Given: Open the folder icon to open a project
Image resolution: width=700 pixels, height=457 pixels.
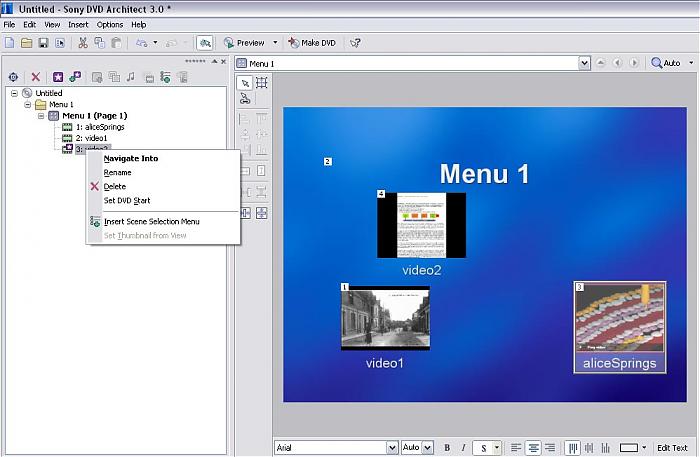Looking at the screenshot, I should click(x=26, y=43).
